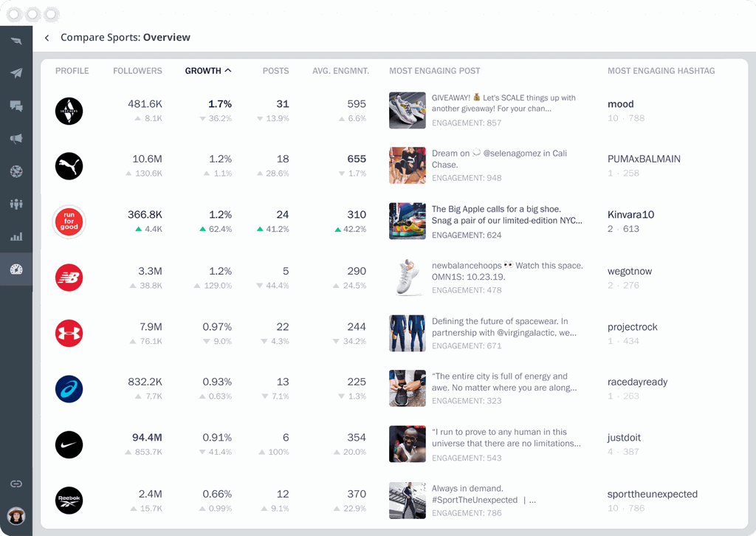
Task: Open the PUMAxBALMAIN hashtag link
Action: (x=644, y=159)
